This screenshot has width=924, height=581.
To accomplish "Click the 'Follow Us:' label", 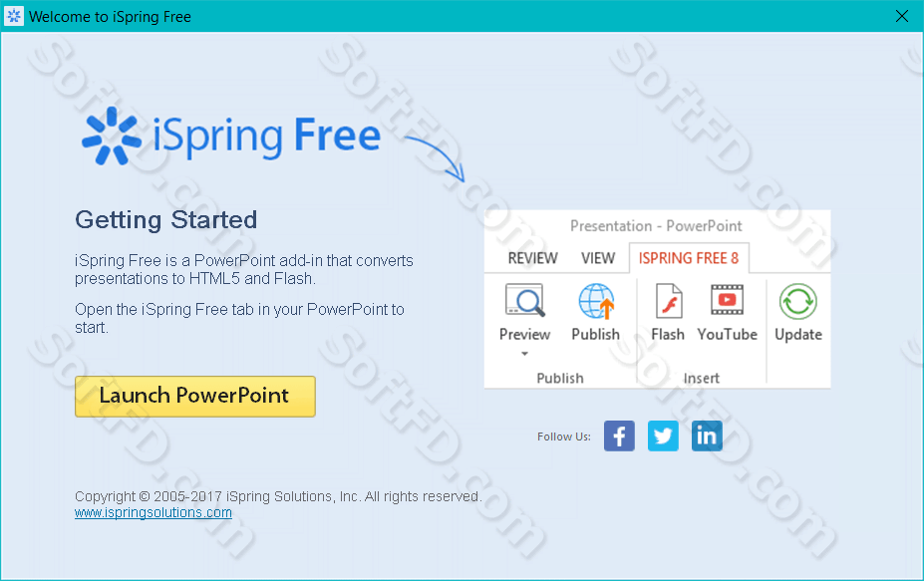I will tap(564, 436).
